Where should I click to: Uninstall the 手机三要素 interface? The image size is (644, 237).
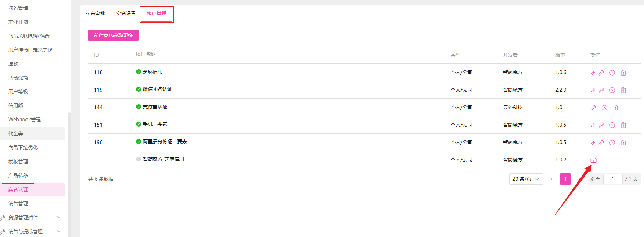(623, 125)
